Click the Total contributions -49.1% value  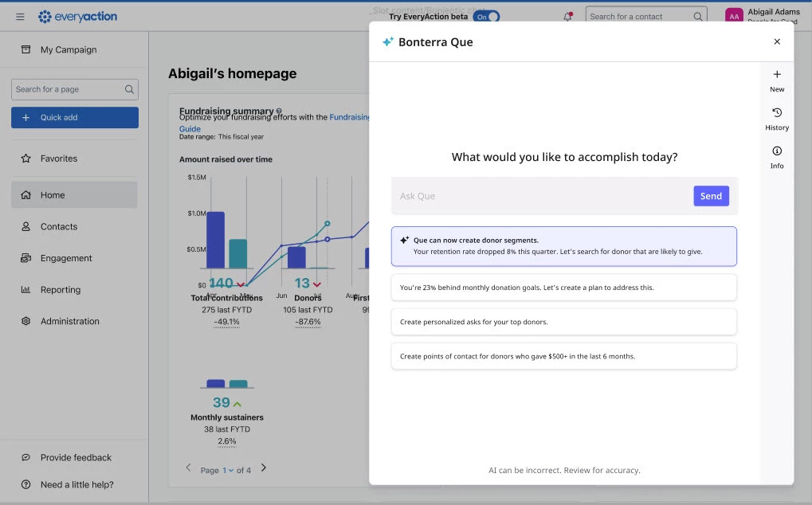point(227,322)
